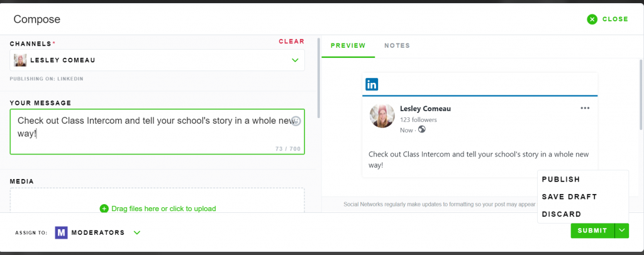Click the LinkedIn logo in preview card
644x255 pixels.
372,84
